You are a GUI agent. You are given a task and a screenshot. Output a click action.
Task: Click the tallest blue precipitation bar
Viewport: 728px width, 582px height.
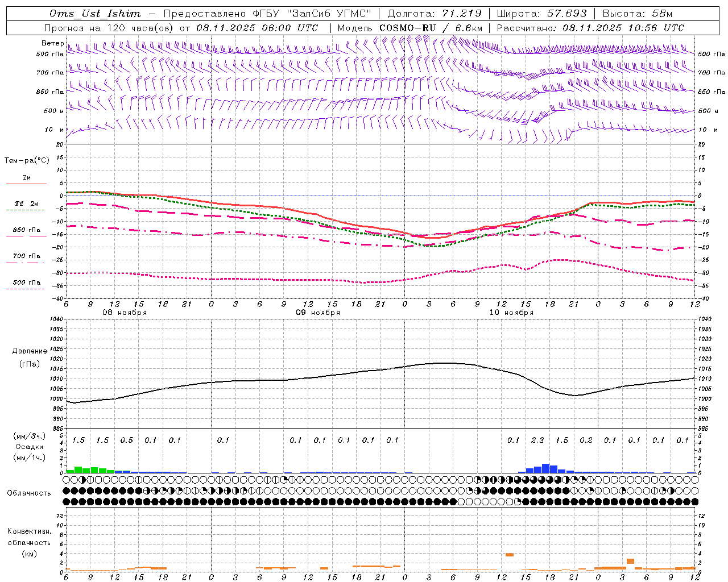point(546,468)
